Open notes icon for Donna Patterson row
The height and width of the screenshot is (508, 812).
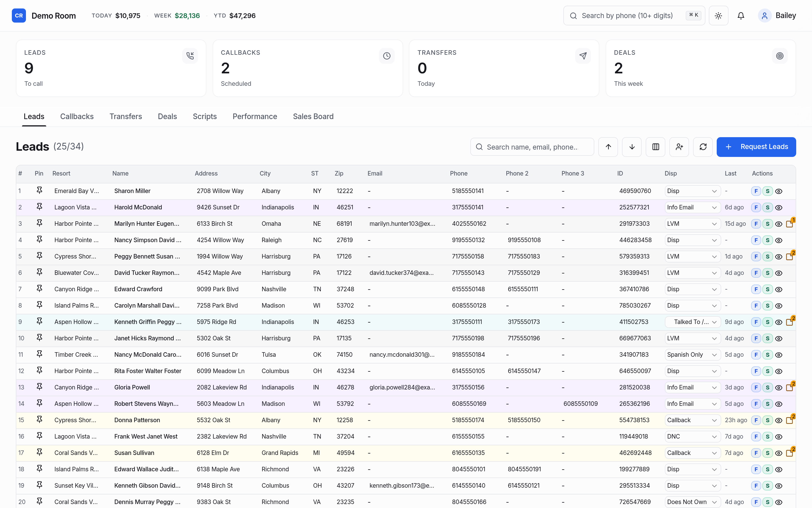click(790, 420)
